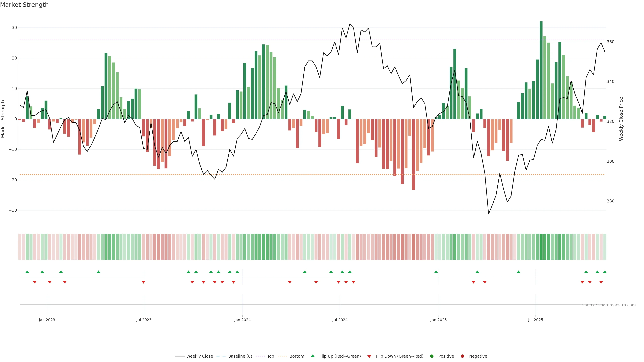Click Flip Down red triangle legend icon

coord(369,356)
